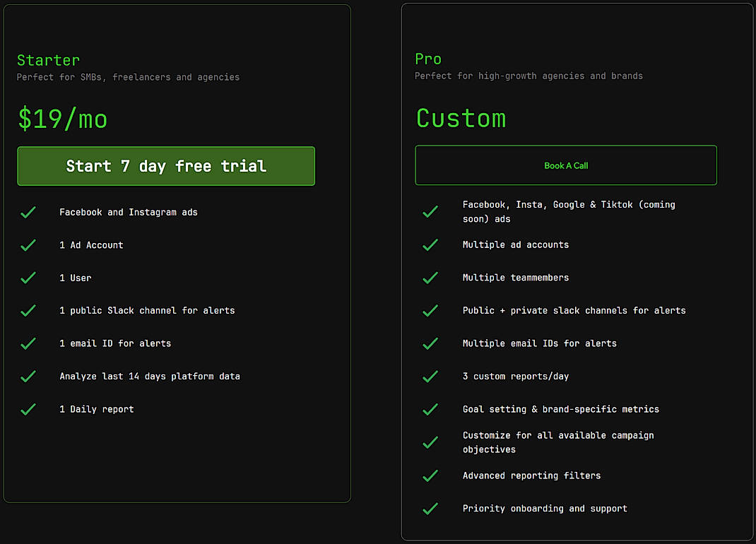Click the '1 Daily report' text

tap(97, 409)
